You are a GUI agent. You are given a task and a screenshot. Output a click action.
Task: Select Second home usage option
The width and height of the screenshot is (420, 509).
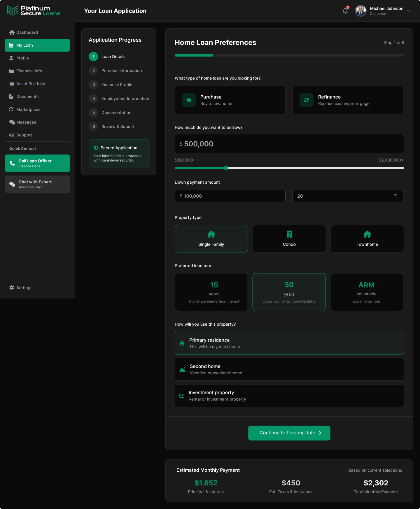(289, 369)
